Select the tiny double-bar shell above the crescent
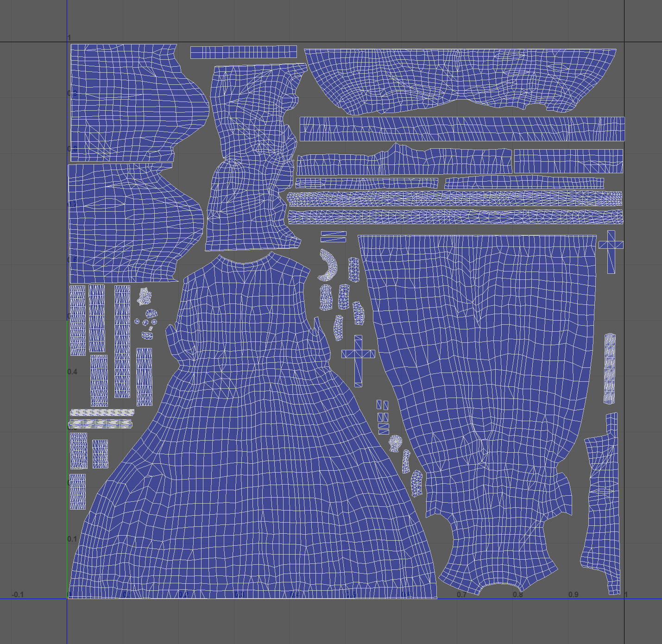Screen dimensions: 662x644 click(x=334, y=236)
